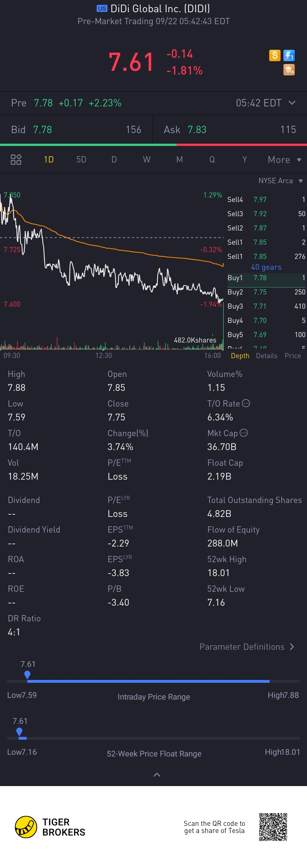Open the More timeframes dropdown
Screen dimensions: 307x868
(x=284, y=159)
